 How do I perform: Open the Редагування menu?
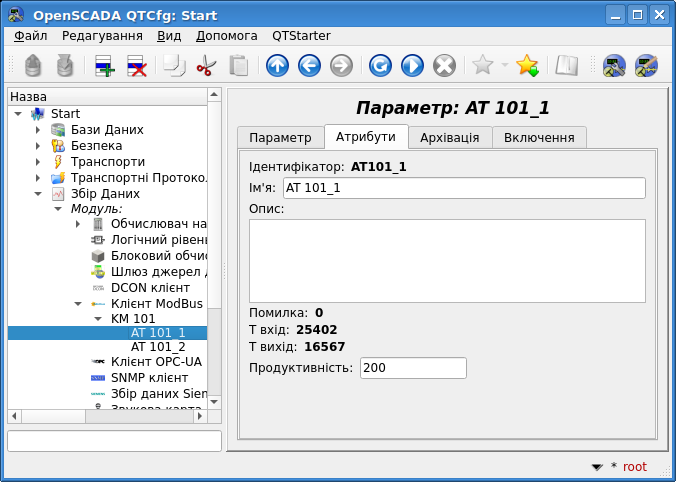[102, 36]
